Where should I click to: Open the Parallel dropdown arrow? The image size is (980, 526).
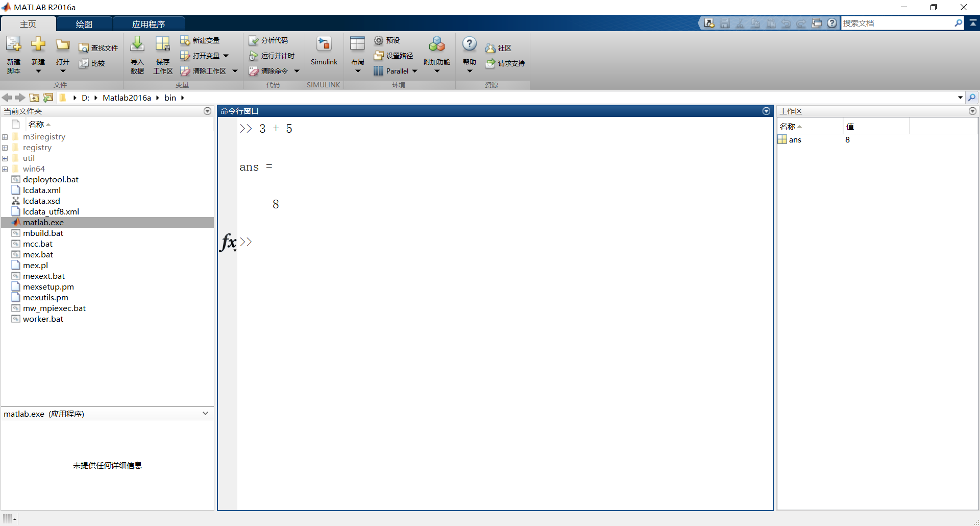point(414,71)
